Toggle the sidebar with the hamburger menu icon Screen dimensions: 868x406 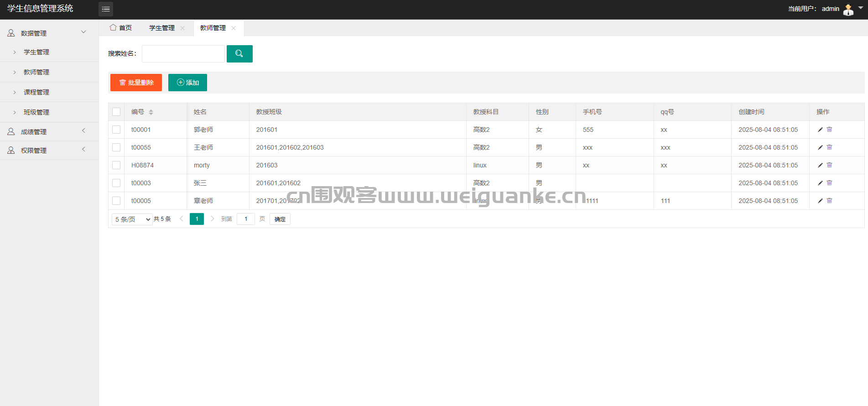click(106, 9)
